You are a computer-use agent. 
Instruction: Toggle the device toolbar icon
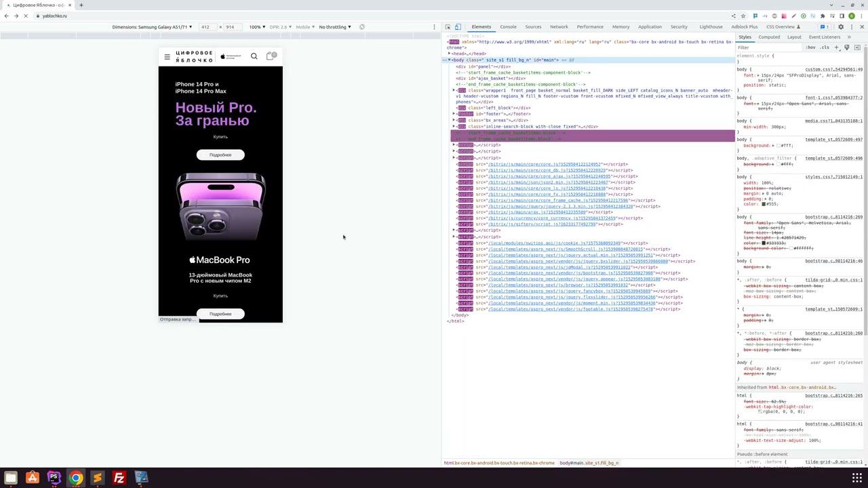click(x=458, y=27)
